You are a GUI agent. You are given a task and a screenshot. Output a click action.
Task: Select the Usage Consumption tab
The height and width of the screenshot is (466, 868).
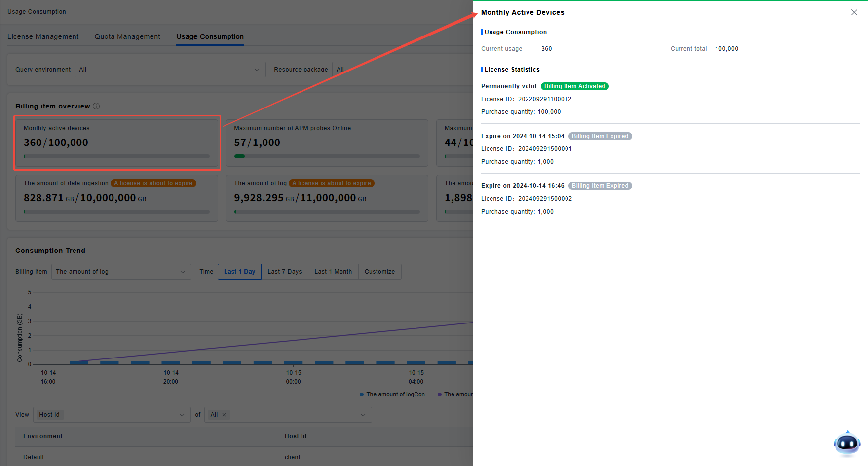(210, 36)
